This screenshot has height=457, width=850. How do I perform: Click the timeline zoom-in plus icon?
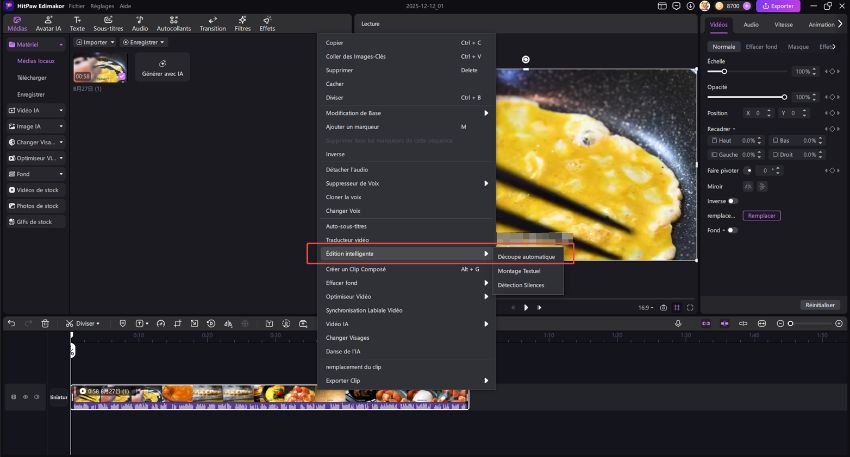coord(839,324)
